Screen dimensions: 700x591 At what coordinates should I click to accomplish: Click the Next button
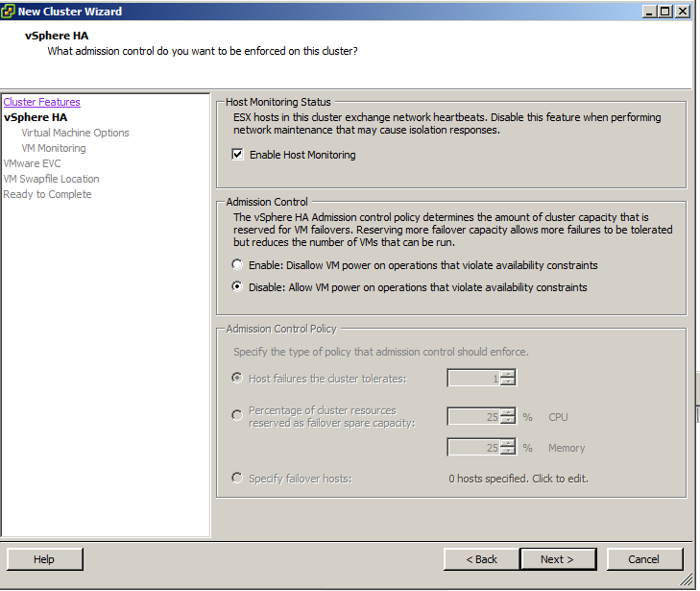[557, 559]
